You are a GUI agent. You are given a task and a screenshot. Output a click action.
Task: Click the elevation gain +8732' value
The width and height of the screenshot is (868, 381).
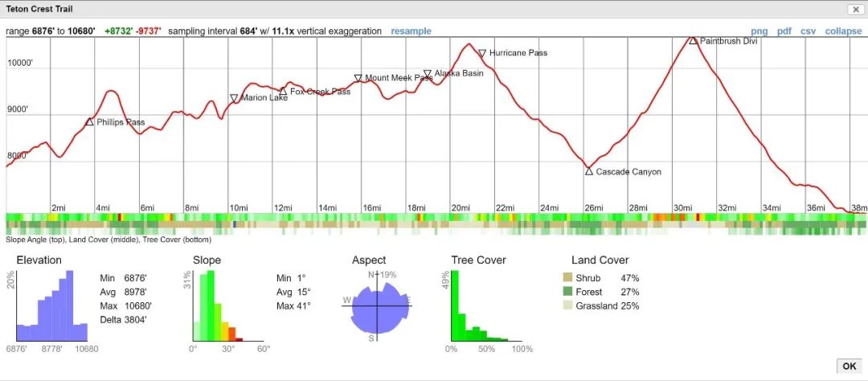click(118, 31)
